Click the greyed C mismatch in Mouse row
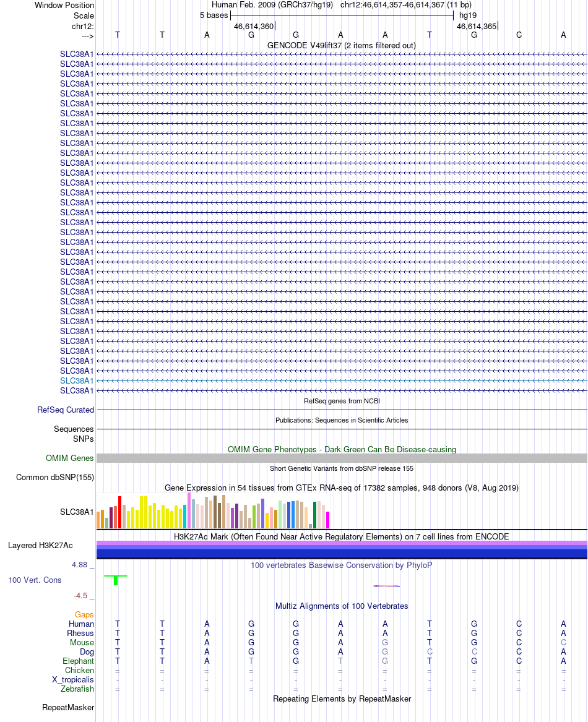Screen dimensions: 588x722 coord(563,642)
